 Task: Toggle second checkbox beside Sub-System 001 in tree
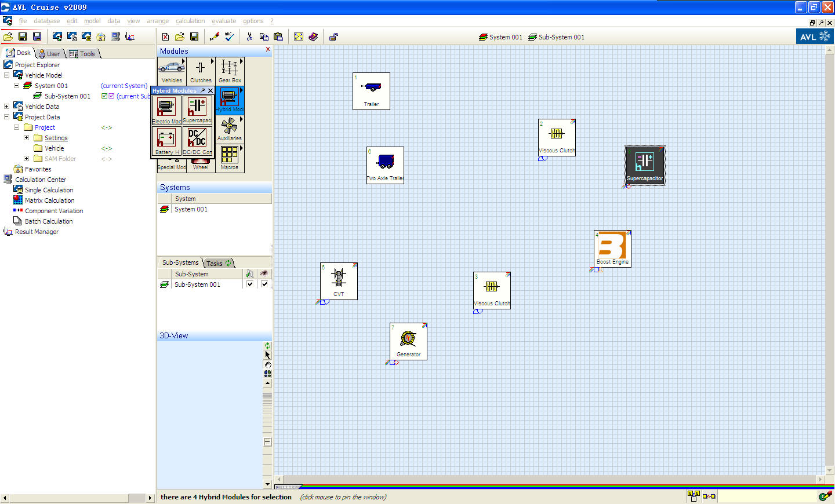(111, 96)
